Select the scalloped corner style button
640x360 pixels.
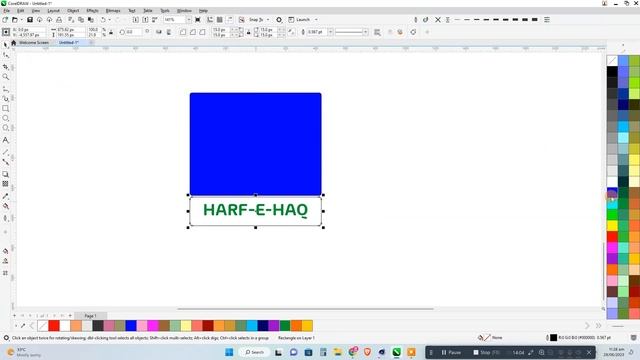coord(193,32)
